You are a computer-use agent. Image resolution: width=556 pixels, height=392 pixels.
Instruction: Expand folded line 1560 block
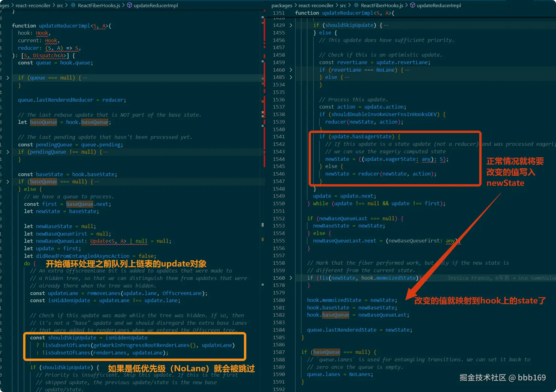[x=291, y=278]
